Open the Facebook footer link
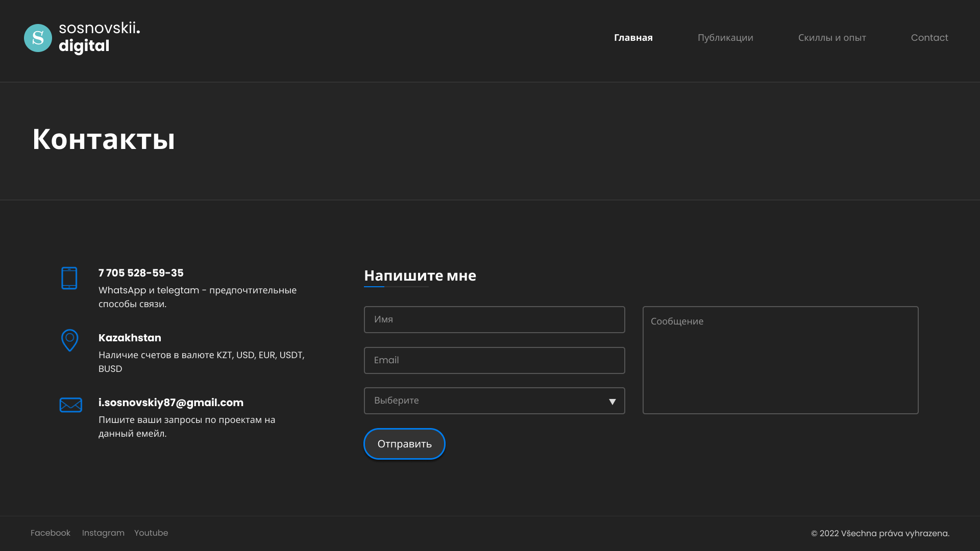 point(51,533)
